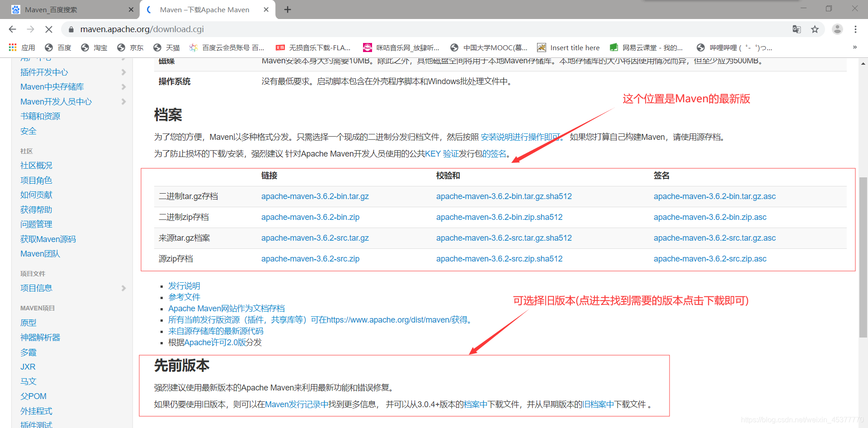Download apache-maven-3.6.2-src.zip
The image size is (868, 428).
[x=311, y=259]
